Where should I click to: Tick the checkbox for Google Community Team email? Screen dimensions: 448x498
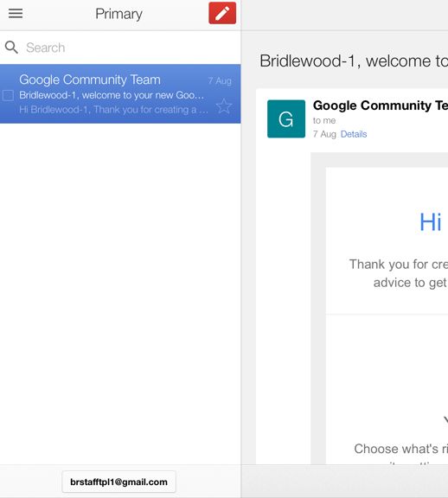[8, 95]
